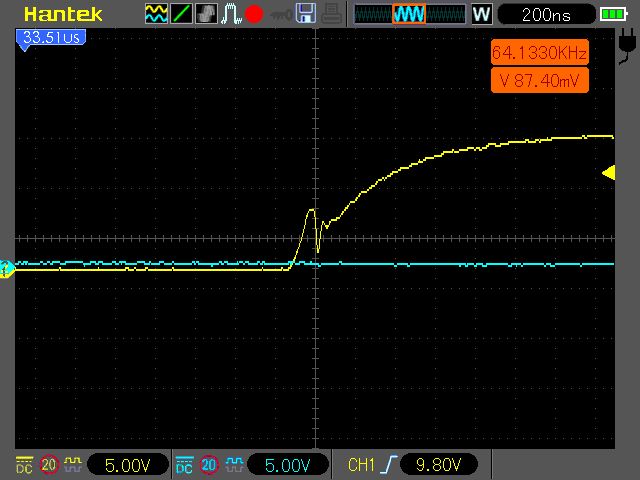Click the 64.1330KHz frequency readout
This screenshot has width=640, height=480.
540,52
